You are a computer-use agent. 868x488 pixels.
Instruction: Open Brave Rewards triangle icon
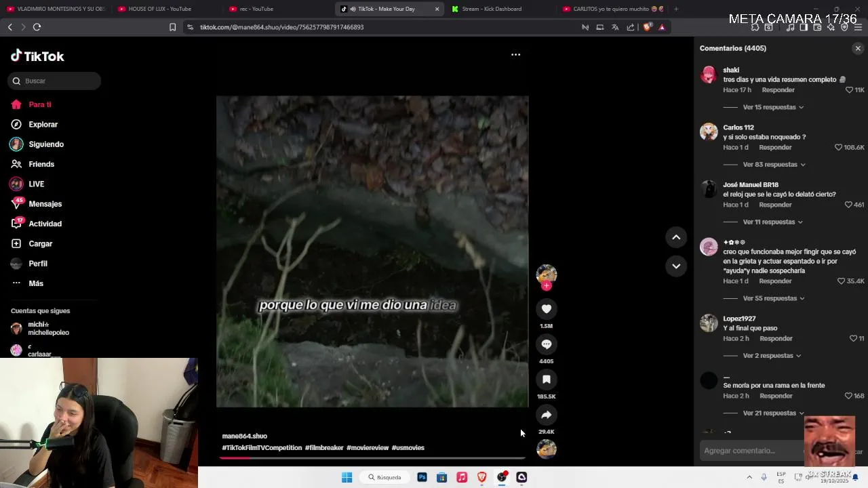point(662,27)
